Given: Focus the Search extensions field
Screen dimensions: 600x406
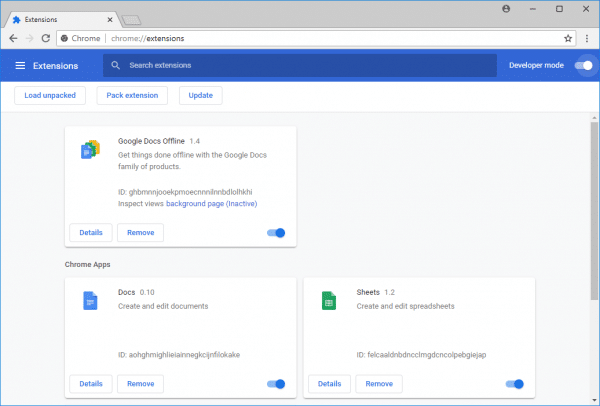Looking at the screenshot, I should click(300, 65).
